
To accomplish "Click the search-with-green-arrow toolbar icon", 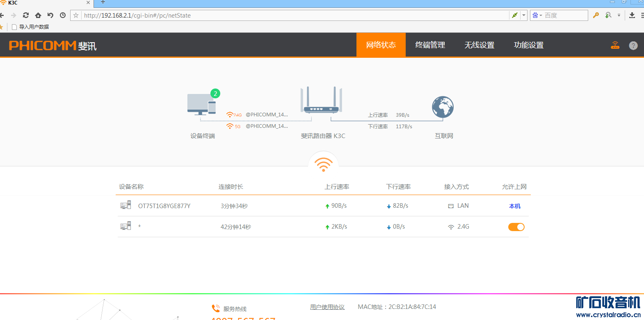I will coord(608,15).
